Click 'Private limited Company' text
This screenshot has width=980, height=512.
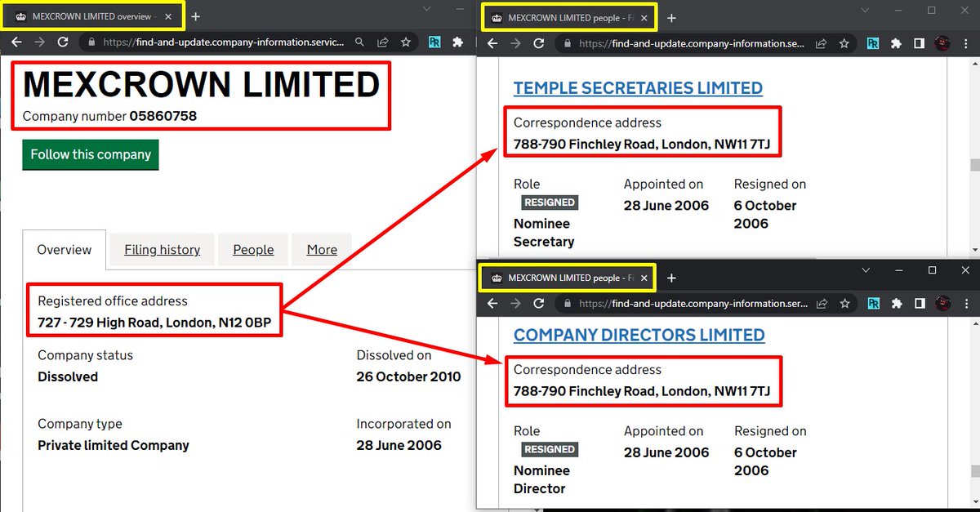114,445
